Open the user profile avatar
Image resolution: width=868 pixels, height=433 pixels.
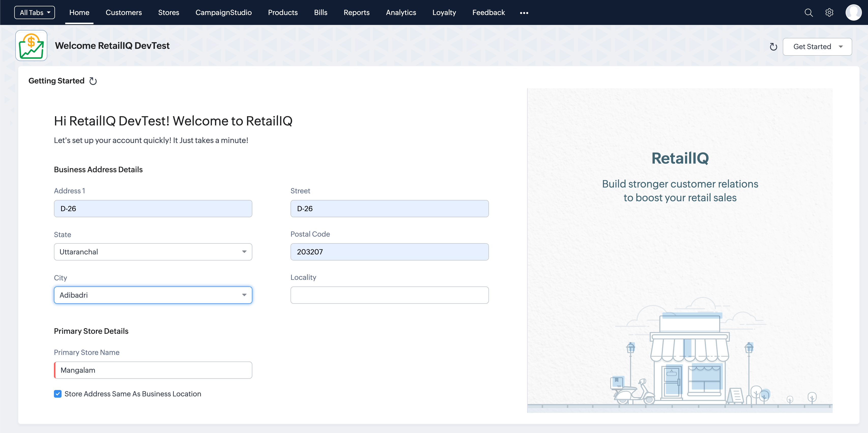(853, 12)
